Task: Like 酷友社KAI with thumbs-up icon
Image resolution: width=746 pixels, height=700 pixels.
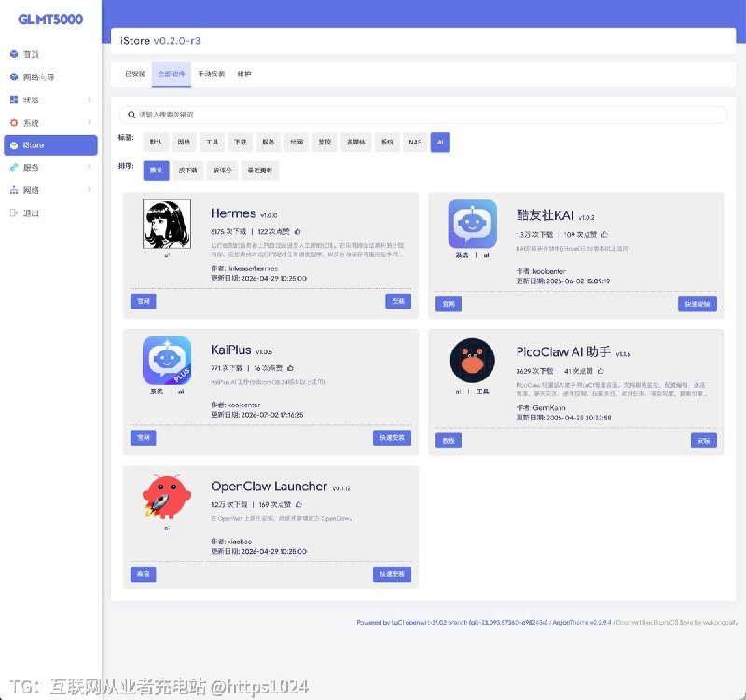Action: (x=604, y=235)
